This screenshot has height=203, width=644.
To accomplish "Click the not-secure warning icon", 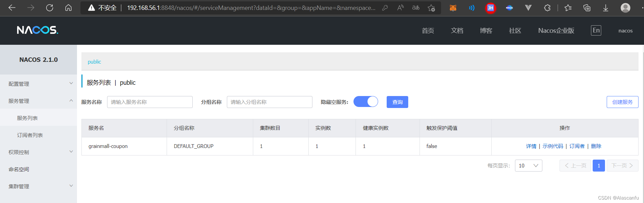I will click(x=91, y=8).
